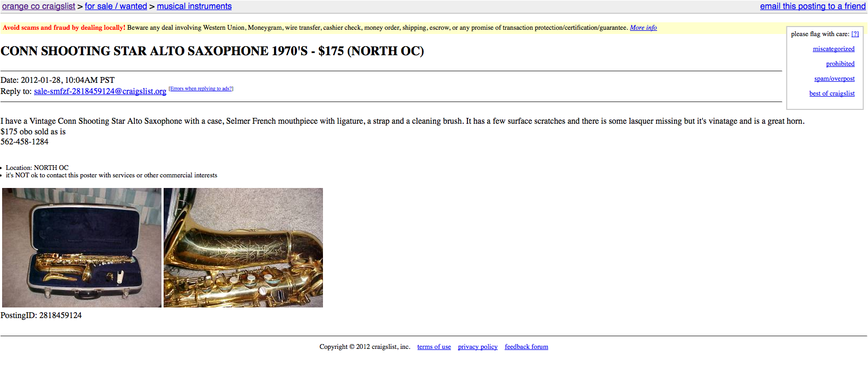The image size is (868, 368).
Task: Open the saxophone in case photo
Action: (82, 247)
